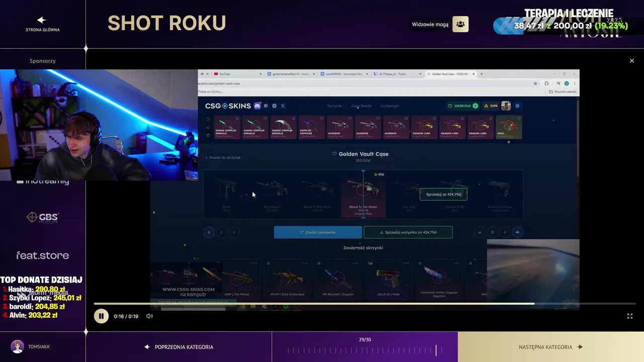Toggle the crown icon option
Image resolution: width=644 pixels, height=362 pixels.
point(480,232)
